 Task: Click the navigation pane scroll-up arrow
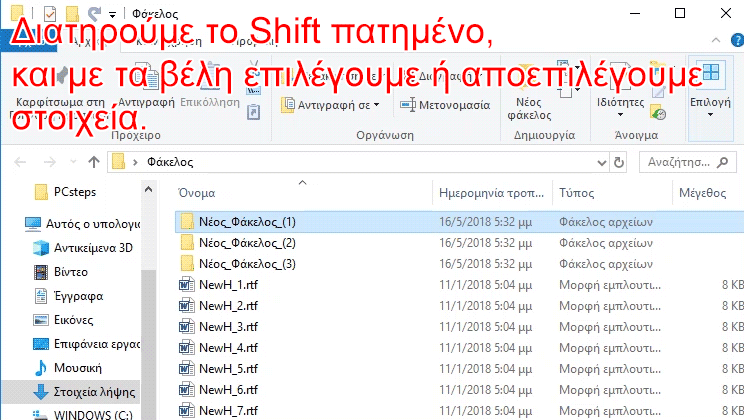(149, 190)
